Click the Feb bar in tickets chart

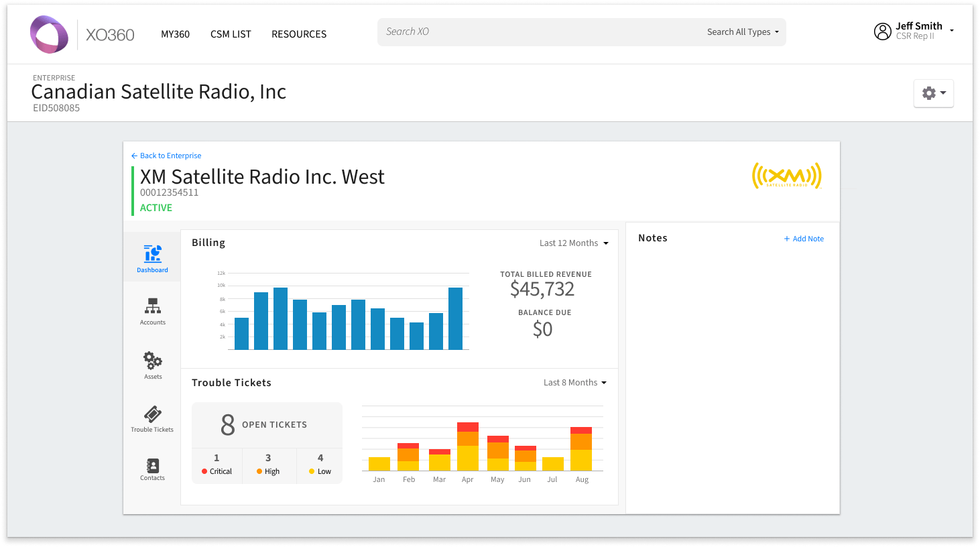408,457
